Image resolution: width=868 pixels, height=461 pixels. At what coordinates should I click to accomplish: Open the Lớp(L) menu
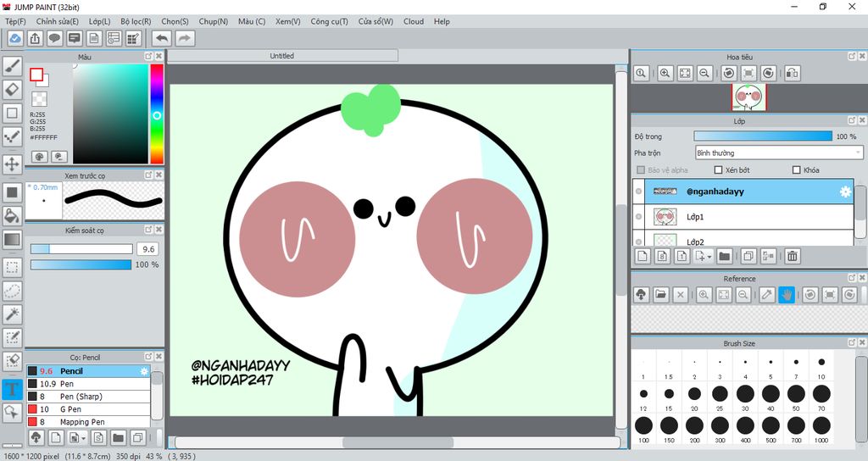pyautogui.click(x=100, y=21)
